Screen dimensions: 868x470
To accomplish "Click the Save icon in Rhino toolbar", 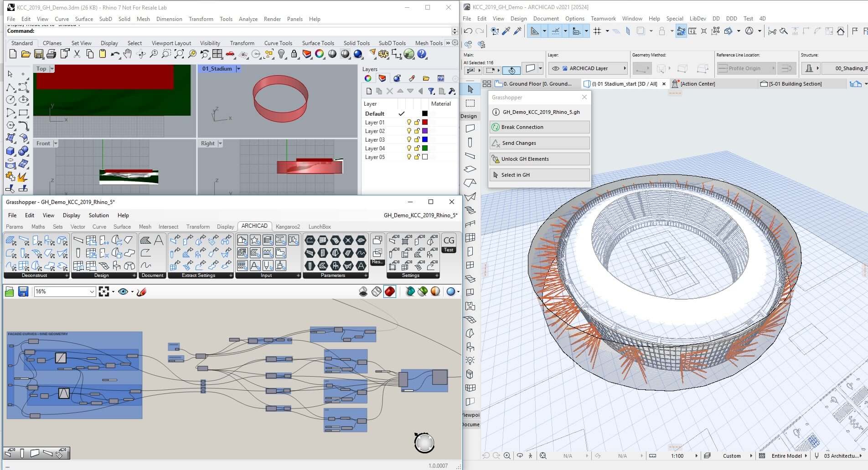I will [39, 54].
